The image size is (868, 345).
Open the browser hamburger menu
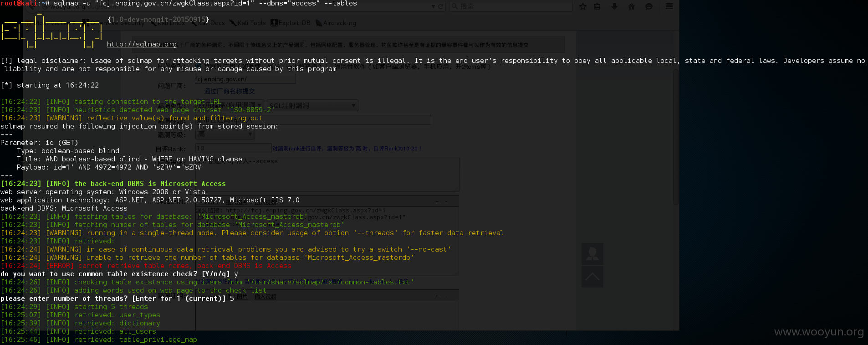[x=669, y=6]
